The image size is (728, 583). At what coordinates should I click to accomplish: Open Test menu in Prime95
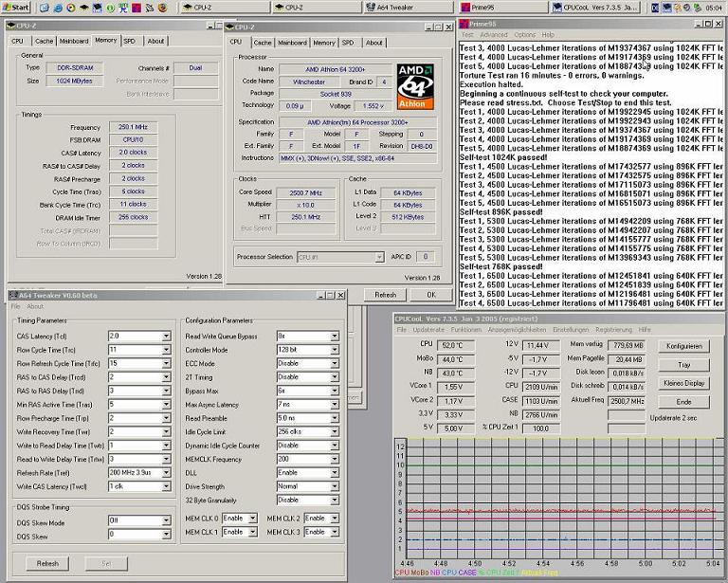pos(467,35)
